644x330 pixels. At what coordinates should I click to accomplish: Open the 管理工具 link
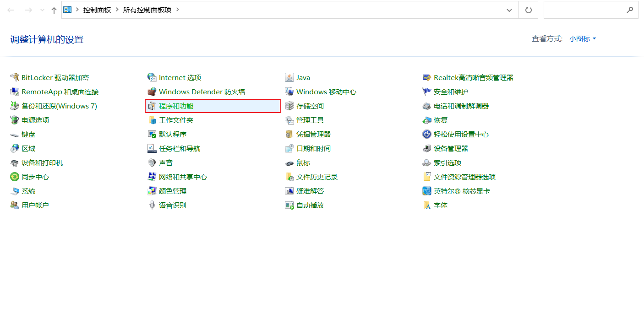click(310, 120)
